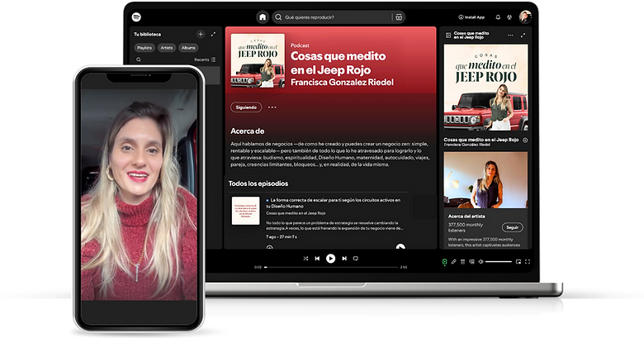Click the large Jeep Rojo cover in the Now Playing panel
Screen dimensions: 644x338
(x=485, y=88)
